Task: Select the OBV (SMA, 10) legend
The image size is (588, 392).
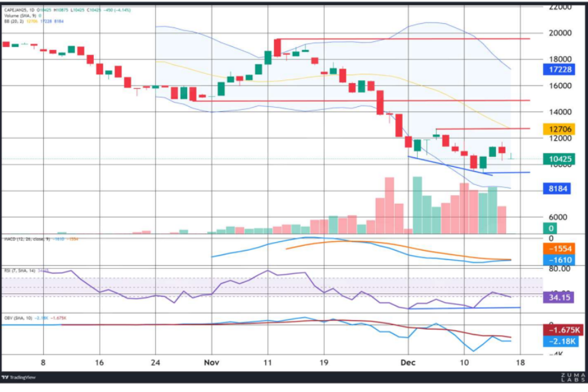Action: (x=35, y=318)
